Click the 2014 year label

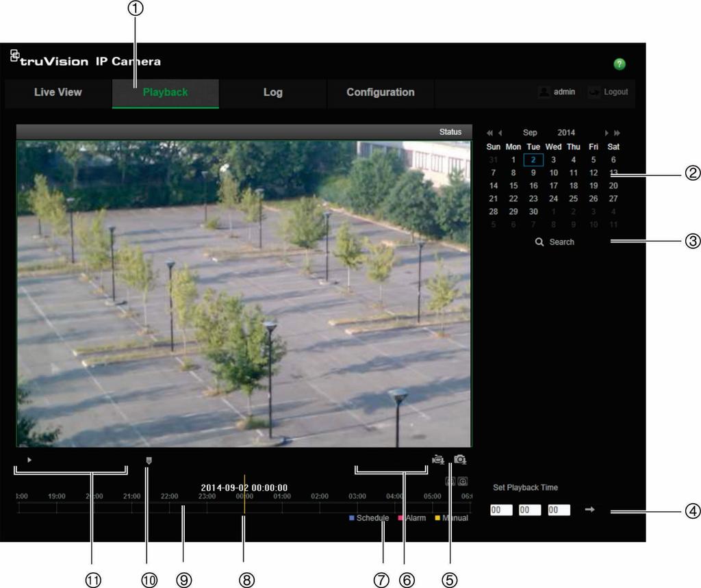coord(566,132)
